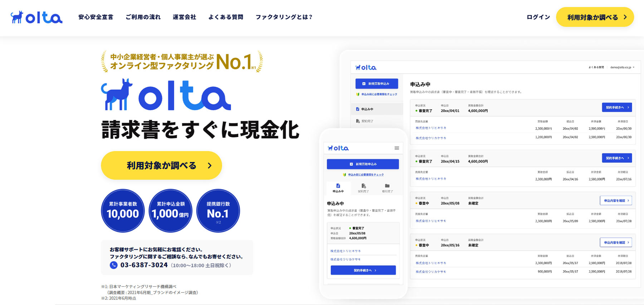
Task: Click the olta logo in the desktop dashboard mockup
Action: coord(366,67)
